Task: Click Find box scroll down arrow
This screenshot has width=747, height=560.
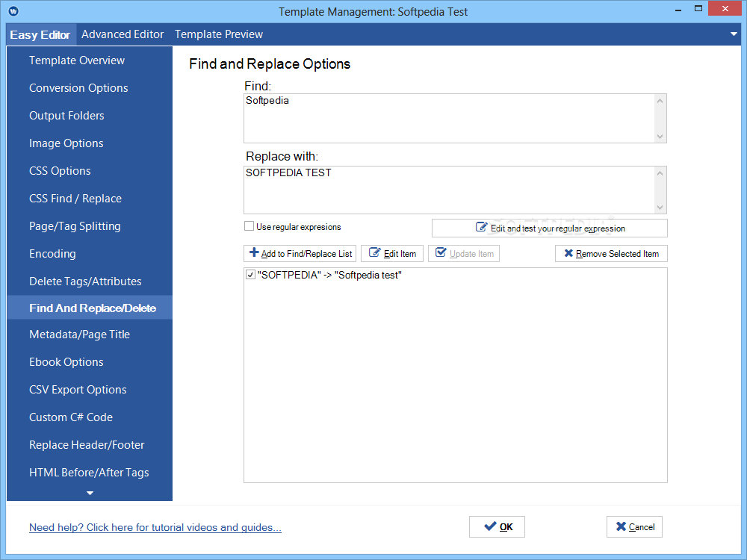Action: point(660,137)
